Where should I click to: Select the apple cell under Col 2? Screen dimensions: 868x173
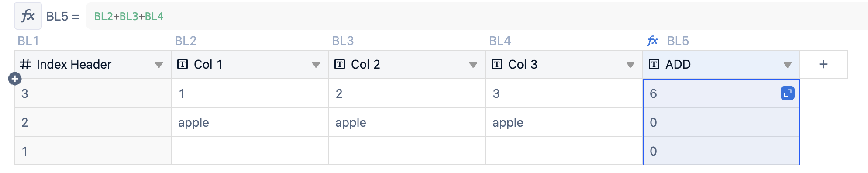pyautogui.click(x=407, y=122)
